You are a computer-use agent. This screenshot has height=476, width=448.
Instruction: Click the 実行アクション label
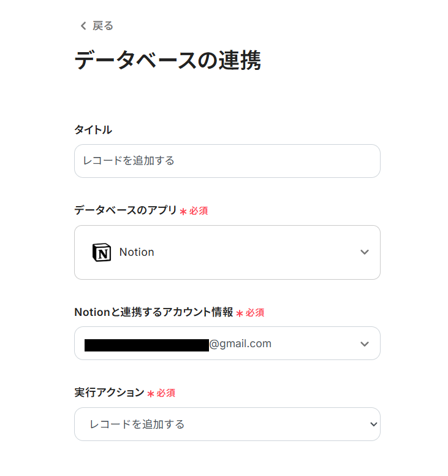[x=109, y=393]
